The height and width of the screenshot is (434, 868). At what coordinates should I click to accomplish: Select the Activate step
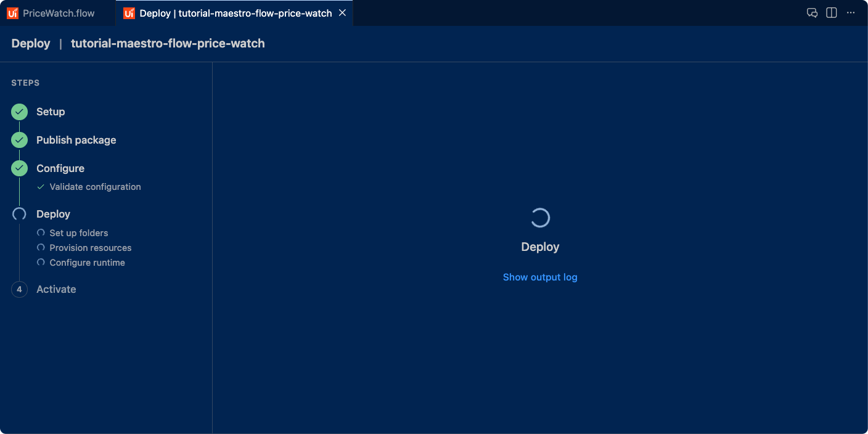pyautogui.click(x=56, y=289)
